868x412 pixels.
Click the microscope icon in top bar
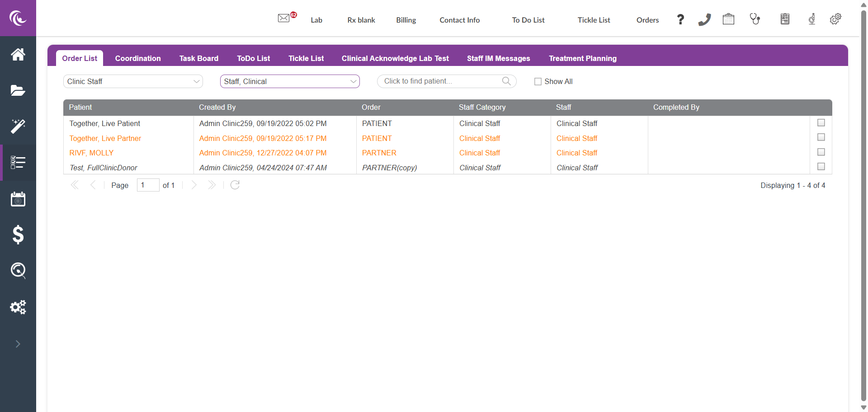point(812,19)
